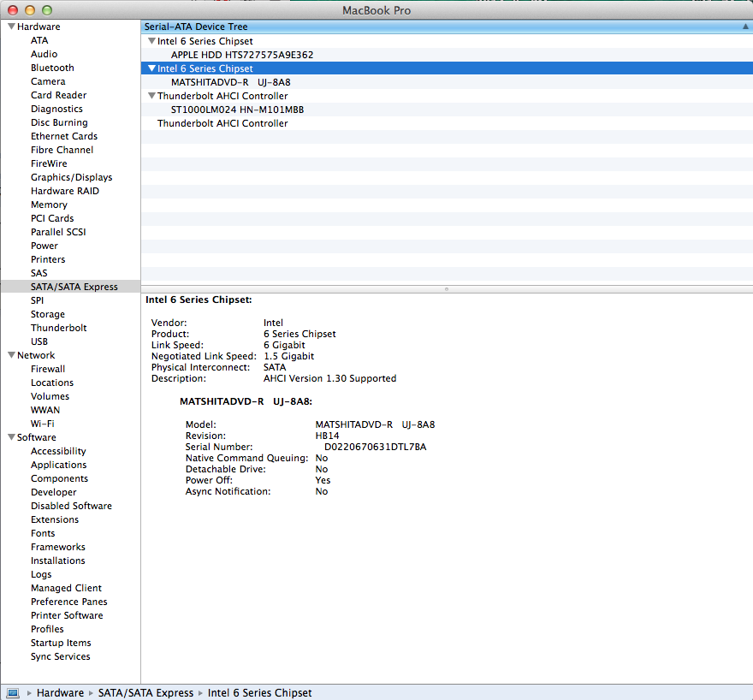Open Disc Burning information

coord(59,122)
